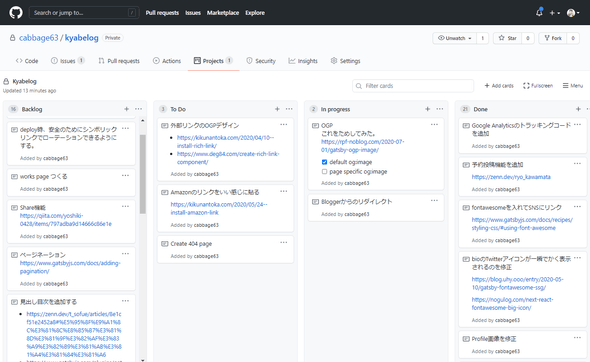
Task: Open options for 見出し目次を追加する card
Action: [x=125, y=301]
